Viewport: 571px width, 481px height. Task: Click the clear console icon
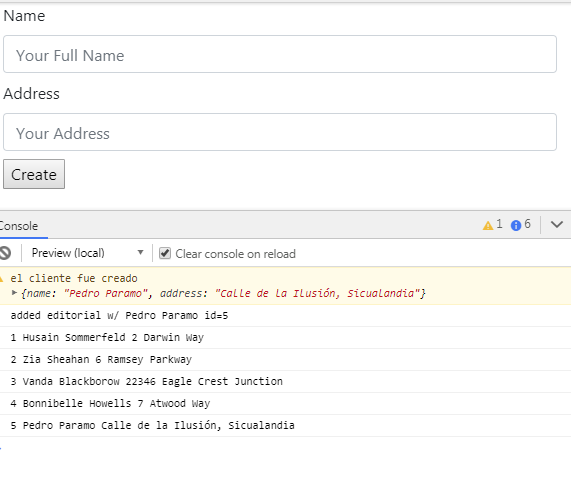pos(5,253)
